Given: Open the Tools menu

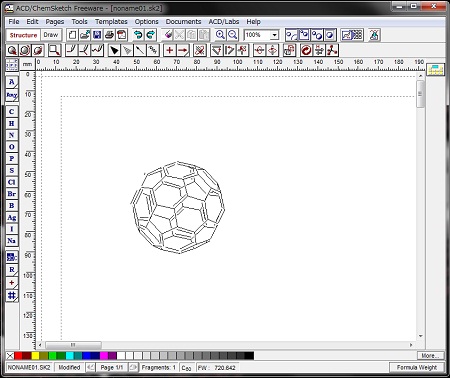Looking at the screenshot, I should click(79, 22).
